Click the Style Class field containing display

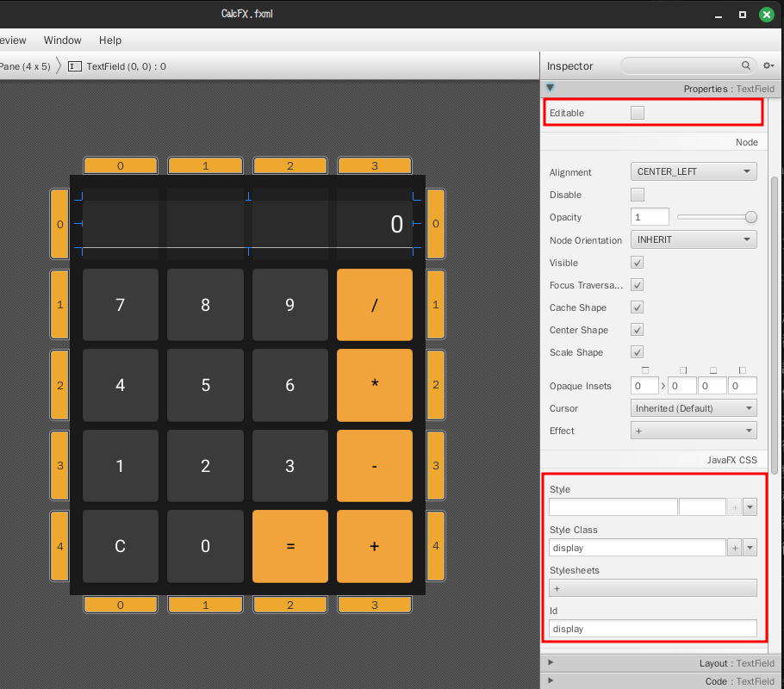coord(637,548)
